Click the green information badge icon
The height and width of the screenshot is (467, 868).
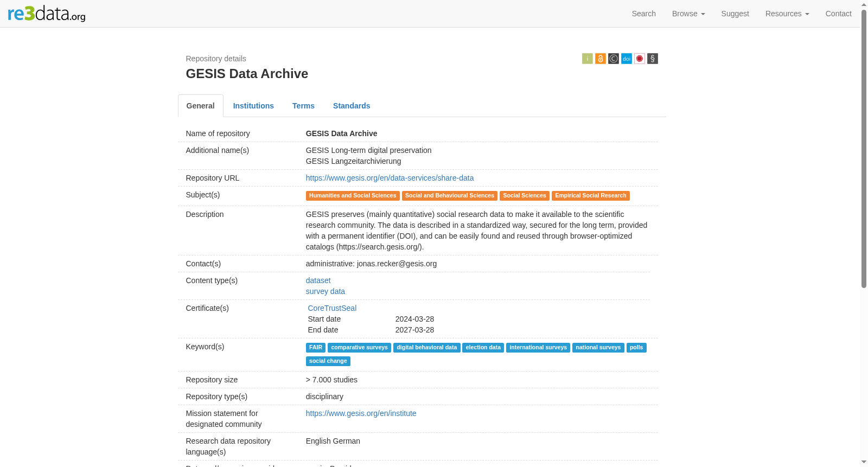point(587,59)
